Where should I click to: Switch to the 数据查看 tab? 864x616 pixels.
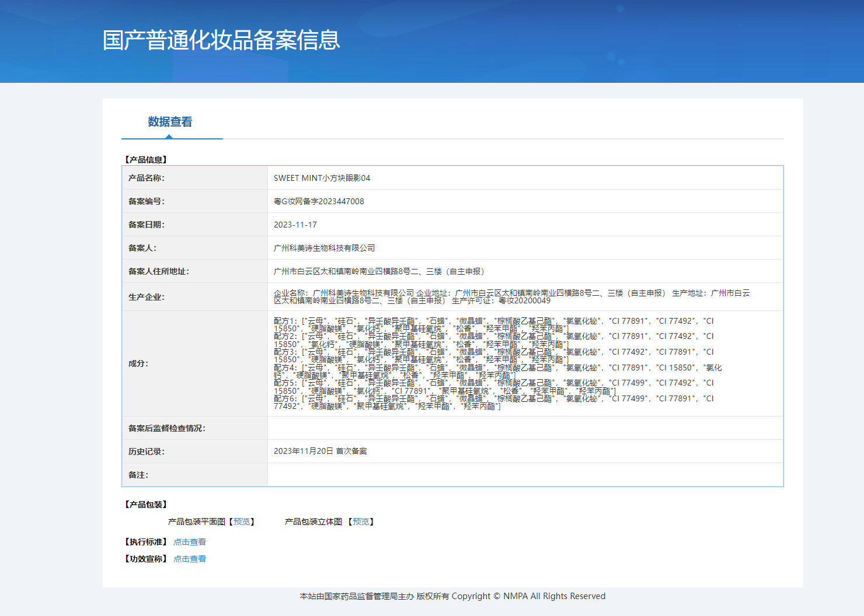click(170, 122)
